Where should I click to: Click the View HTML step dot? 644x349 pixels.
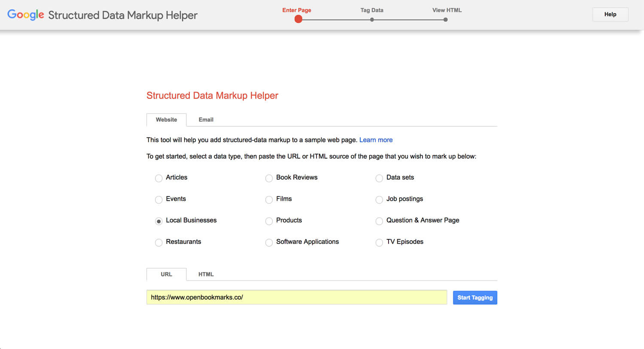[x=446, y=19]
